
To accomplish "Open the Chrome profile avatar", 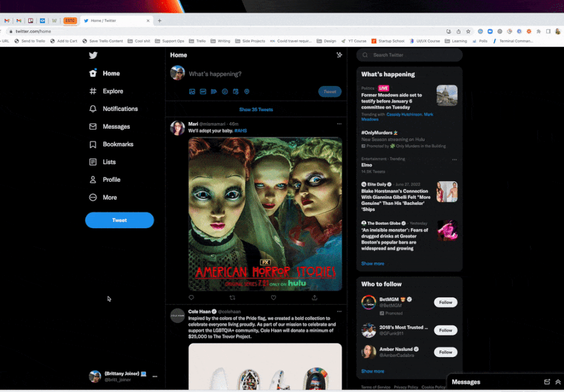I will click(558, 31).
